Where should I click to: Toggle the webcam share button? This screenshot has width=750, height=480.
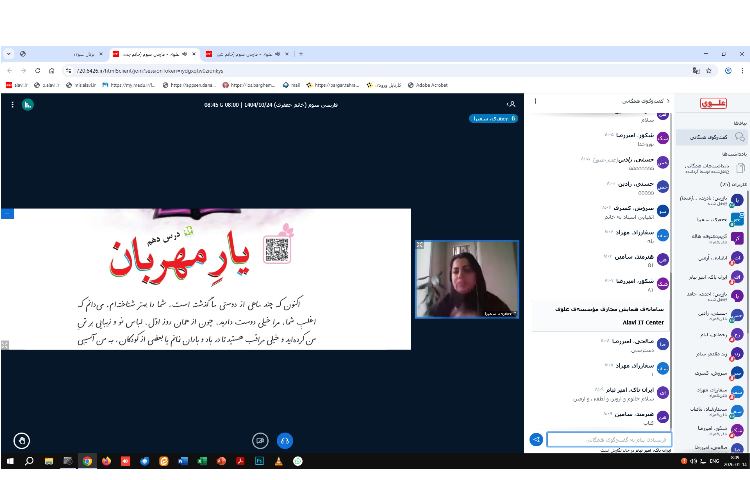click(x=260, y=440)
